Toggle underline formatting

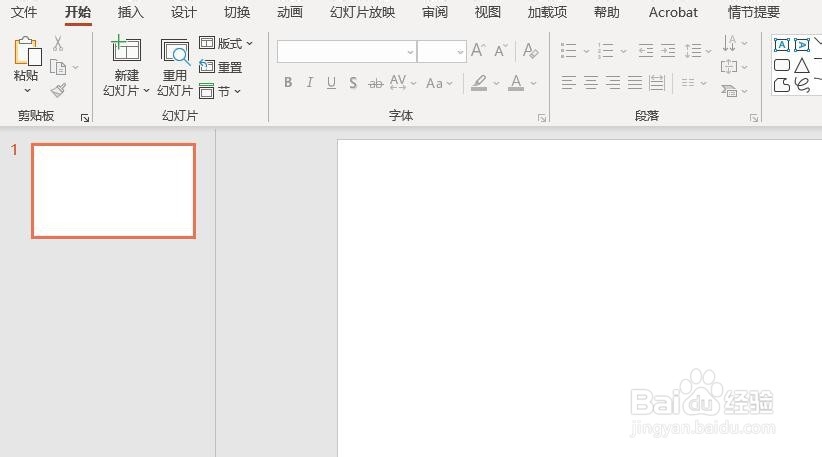(331, 83)
